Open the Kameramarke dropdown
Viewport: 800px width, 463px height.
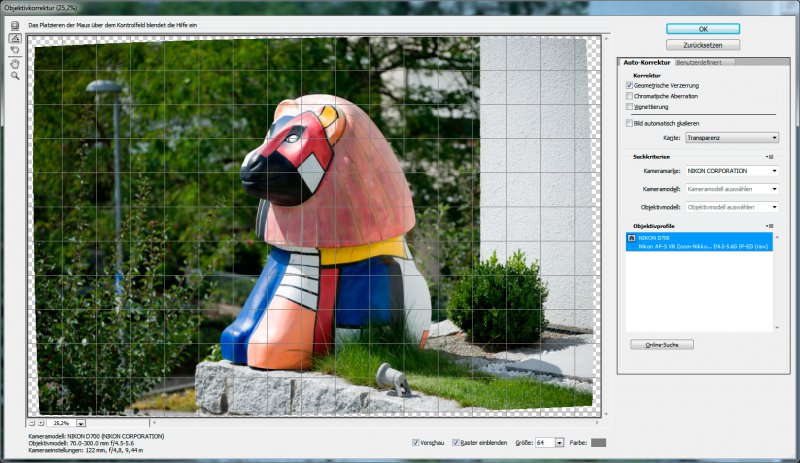732,171
